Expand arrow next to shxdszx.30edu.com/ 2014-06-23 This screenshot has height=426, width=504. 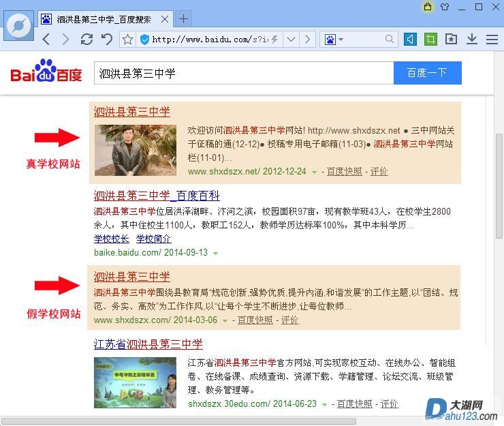[324, 404]
